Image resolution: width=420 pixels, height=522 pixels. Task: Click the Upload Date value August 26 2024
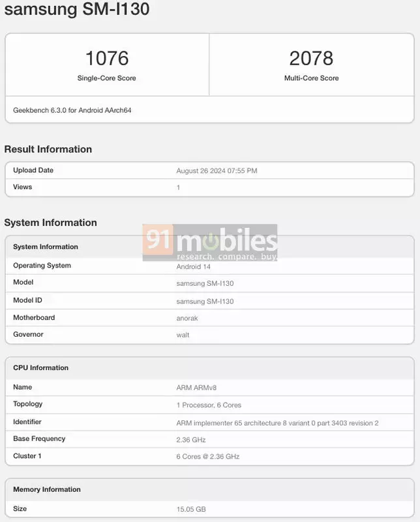pos(217,171)
